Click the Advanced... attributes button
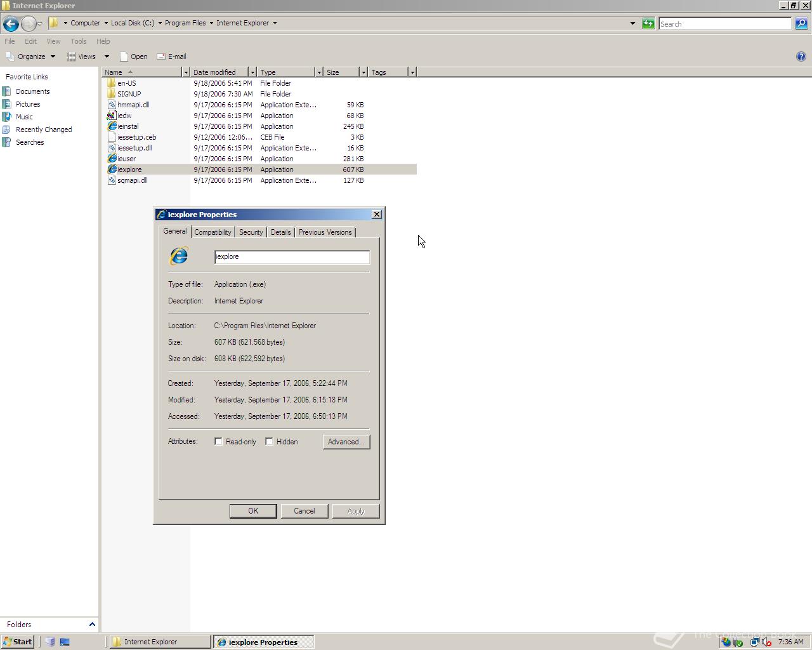Screen dimensions: 812x650 tap(346, 442)
